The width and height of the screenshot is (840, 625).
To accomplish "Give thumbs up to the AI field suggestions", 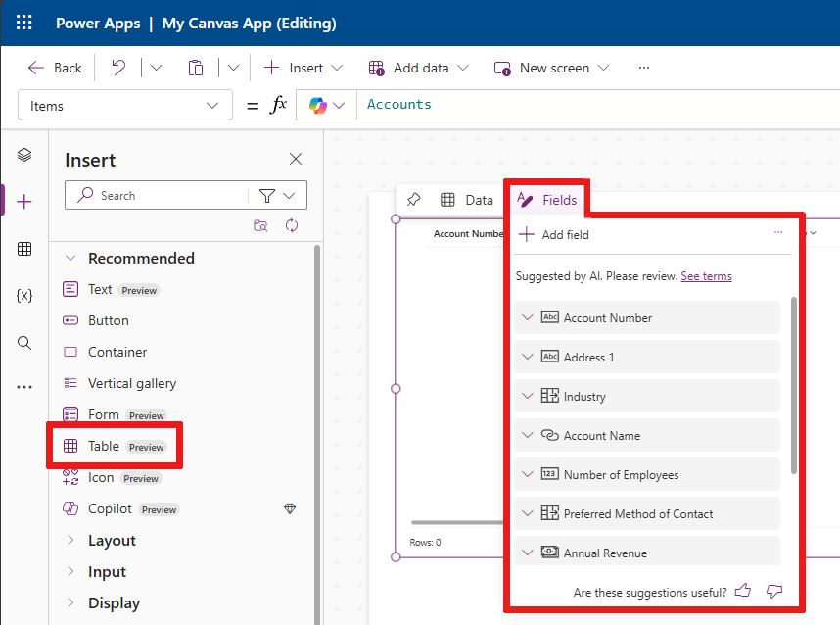I will pos(742,592).
